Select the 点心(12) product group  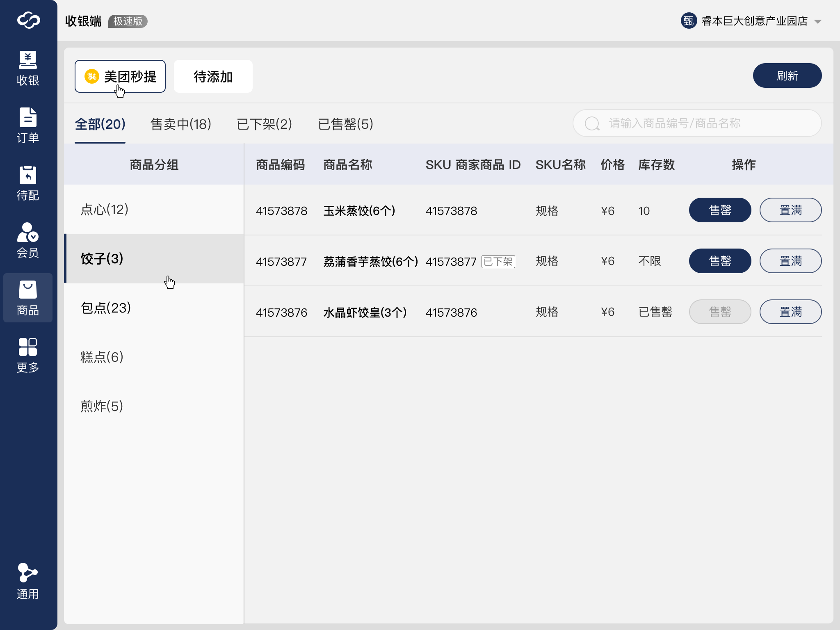pyautogui.click(x=105, y=210)
